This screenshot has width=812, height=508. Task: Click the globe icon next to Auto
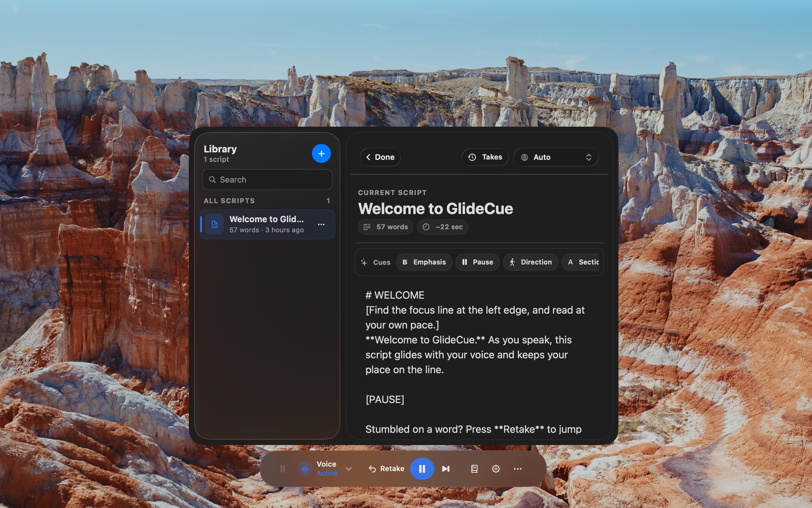tap(524, 157)
